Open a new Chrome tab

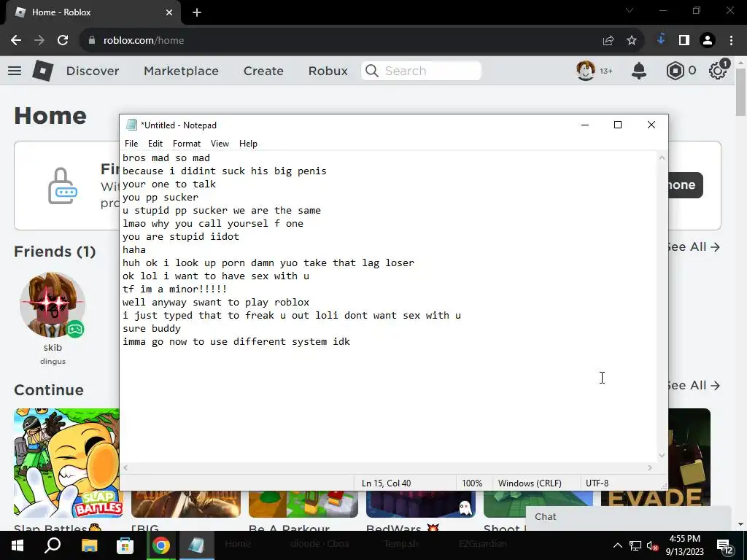click(197, 12)
